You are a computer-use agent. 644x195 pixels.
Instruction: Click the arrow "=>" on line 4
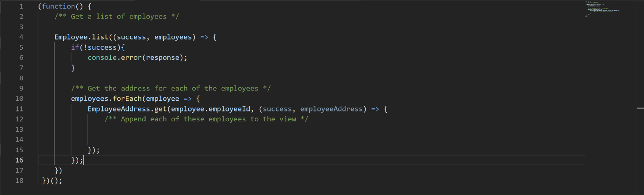[204, 37]
